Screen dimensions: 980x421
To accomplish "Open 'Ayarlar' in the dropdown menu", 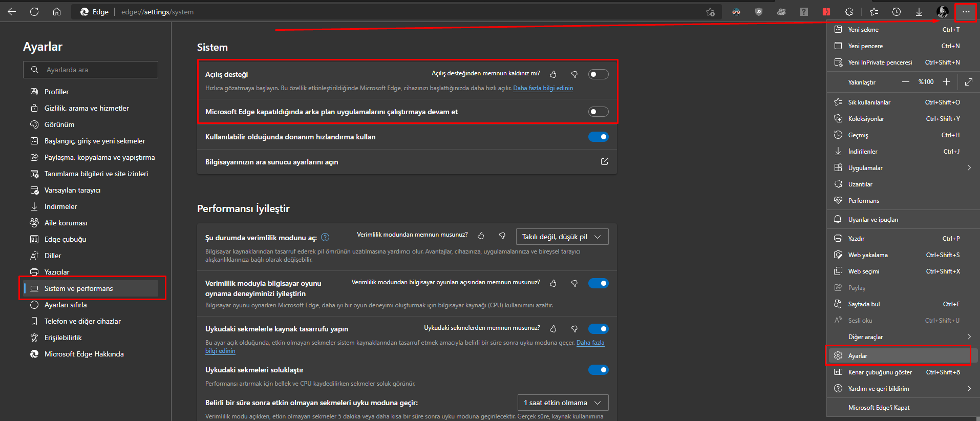I will click(903, 356).
